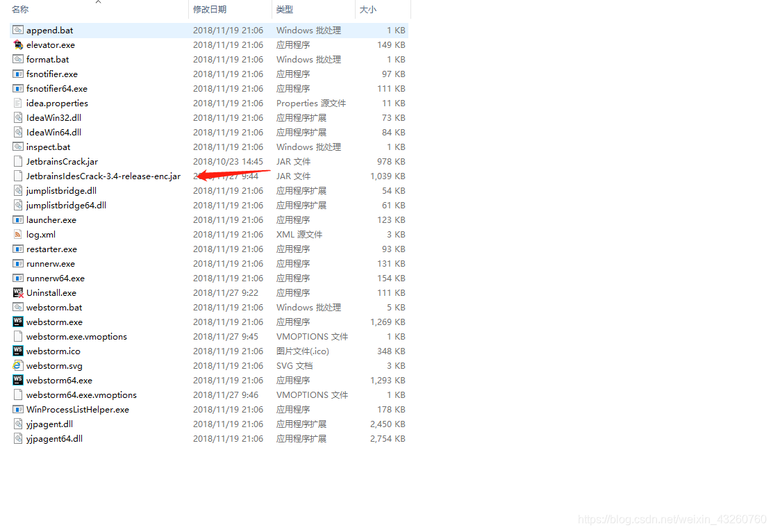The width and height of the screenshot is (773, 532).
Task: Click the yjpagent64.dll icon
Action: (18, 439)
